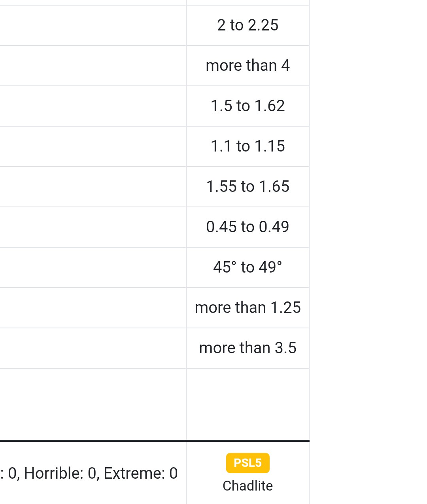Click the '1.1 to 1.15' cell
427x504 pixels.
(x=248, y=146)
